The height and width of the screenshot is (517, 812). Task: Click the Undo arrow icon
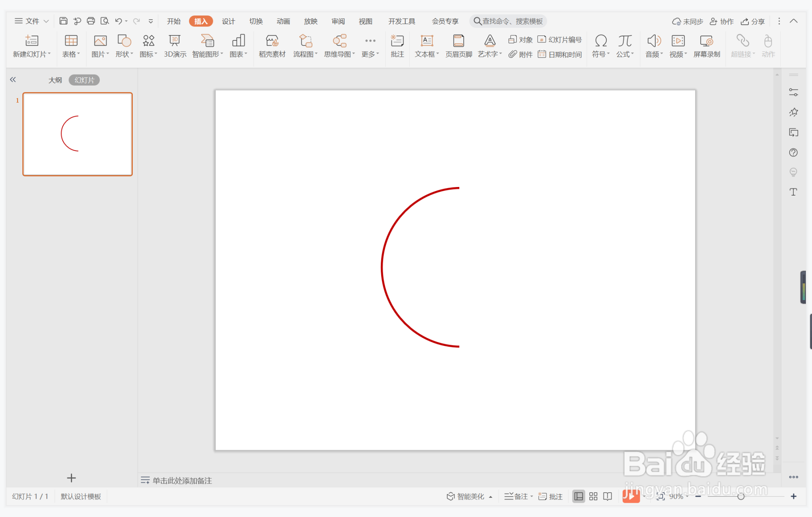pyautogui.click(x=119, y=21)
